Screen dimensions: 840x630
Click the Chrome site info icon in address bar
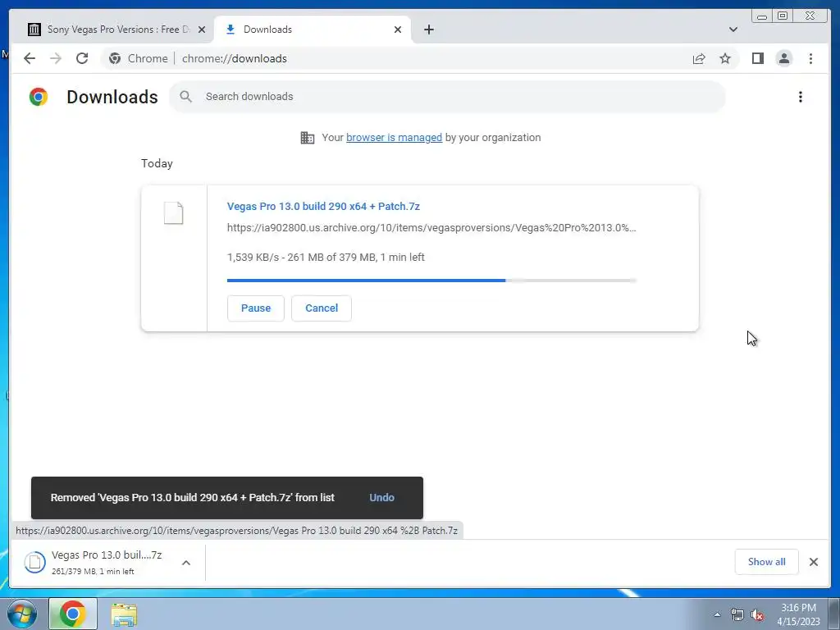pyautogui.click(x=115, y=58)
